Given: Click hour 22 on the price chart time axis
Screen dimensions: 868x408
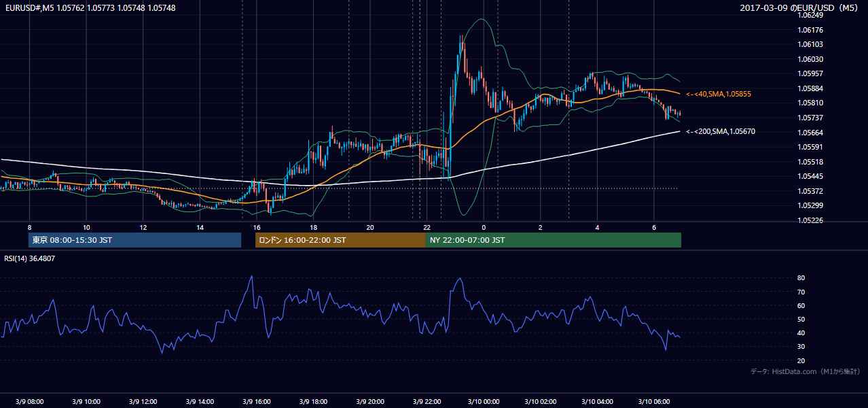Looking at the screenshot, I should 427,227.
